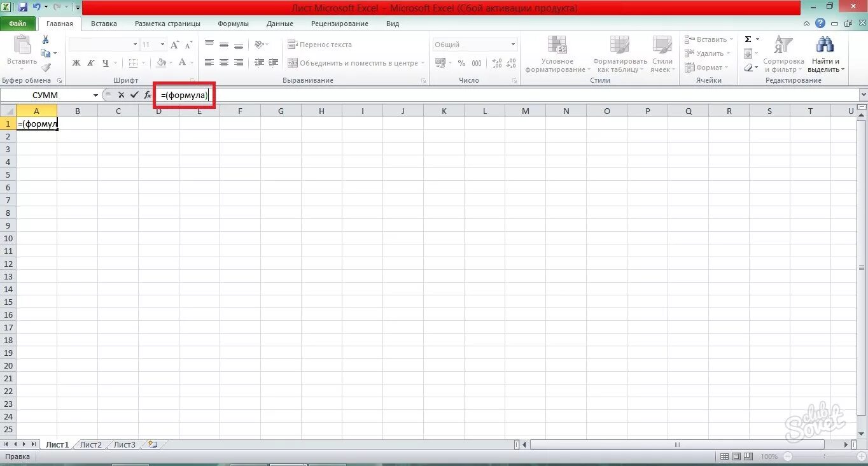
Task: Insert a new worksheet tab icon
Action: 151,444
